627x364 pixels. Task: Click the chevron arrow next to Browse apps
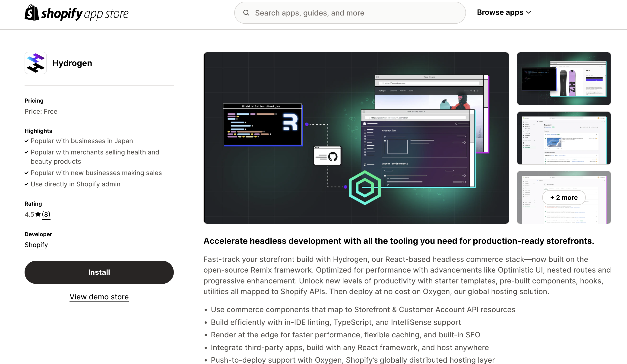tap(529, 13)
